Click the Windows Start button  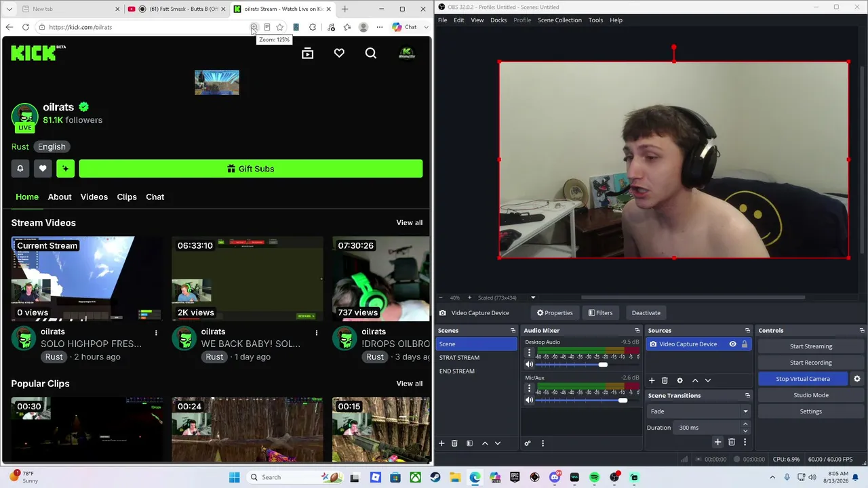(x=234, y=477)
